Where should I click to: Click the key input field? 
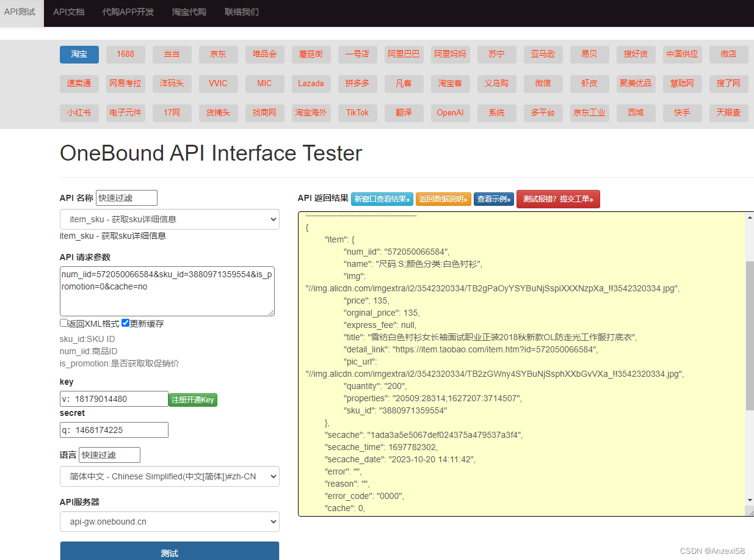[x=114, y=399]
